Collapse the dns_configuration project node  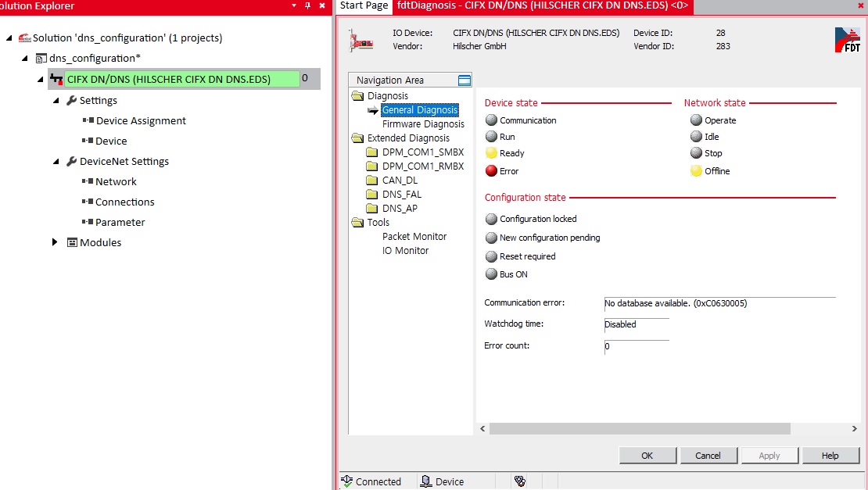point(25,58)
